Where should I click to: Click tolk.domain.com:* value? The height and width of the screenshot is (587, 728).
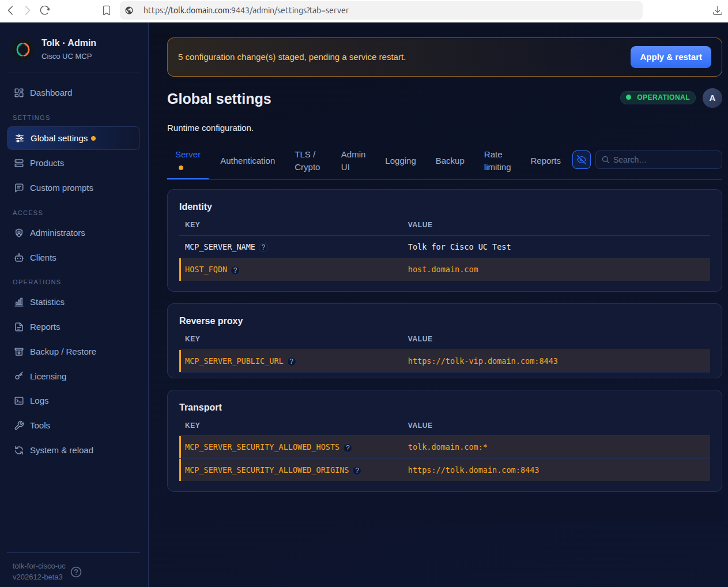(x=448, y=447)
